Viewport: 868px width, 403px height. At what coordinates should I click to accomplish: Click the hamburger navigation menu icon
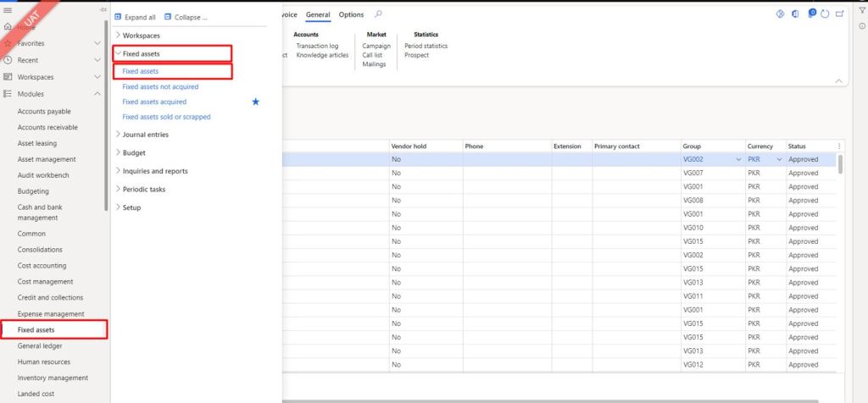[x=8, y=9]
